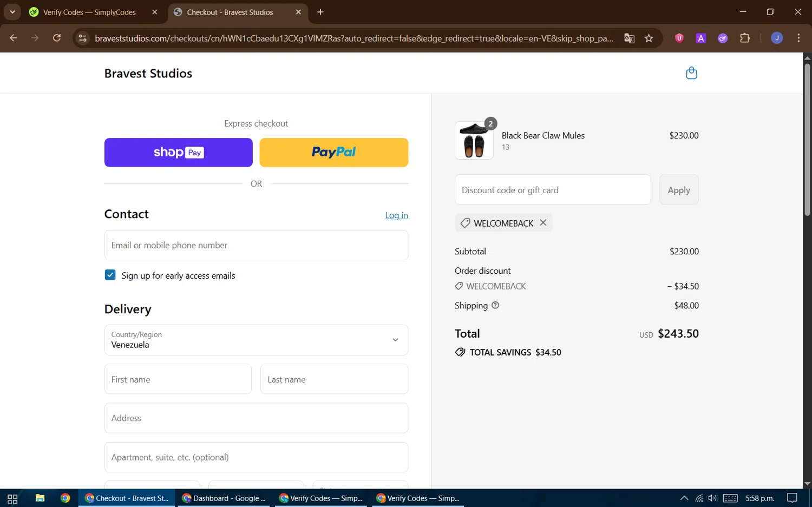Screen dimensions: 812x507
Task: Open the notifications center icon
Action: coord(792,498)
